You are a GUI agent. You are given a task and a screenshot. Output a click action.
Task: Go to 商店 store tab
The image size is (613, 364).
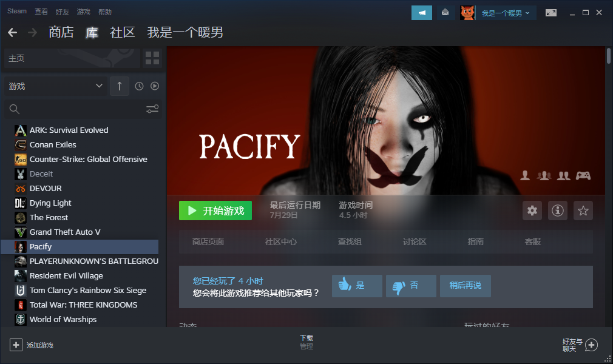coord(61,32)
